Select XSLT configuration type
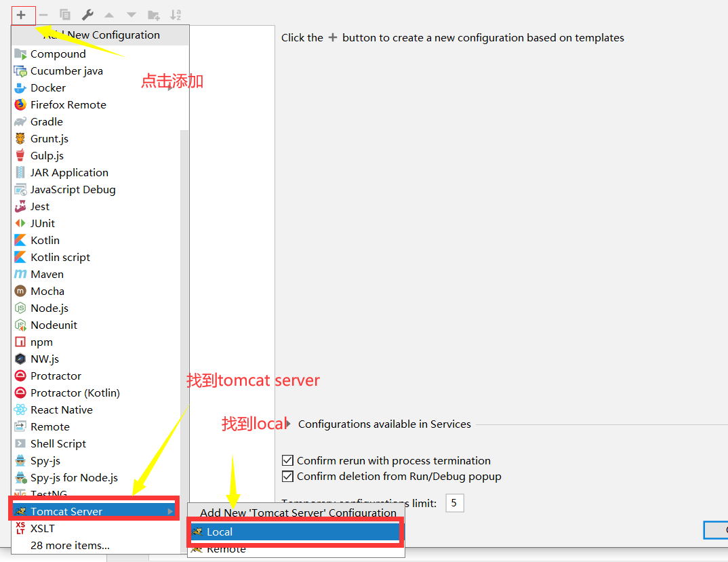 click(x=96, y=529)
